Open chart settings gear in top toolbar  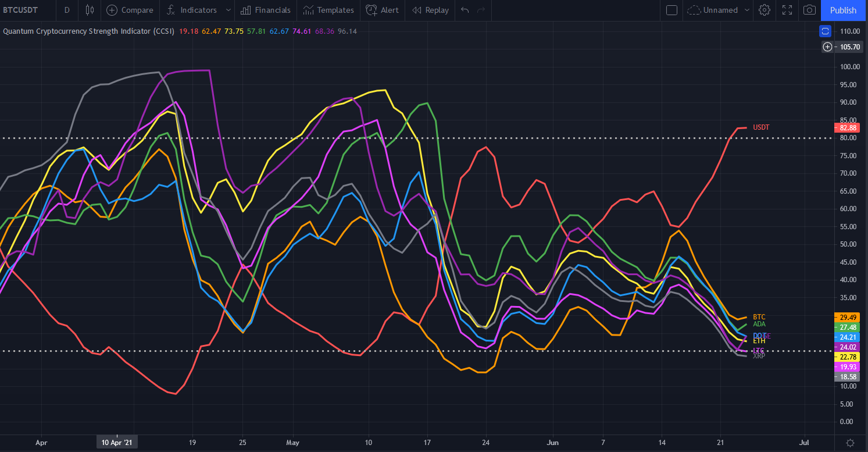coord(765,10)
